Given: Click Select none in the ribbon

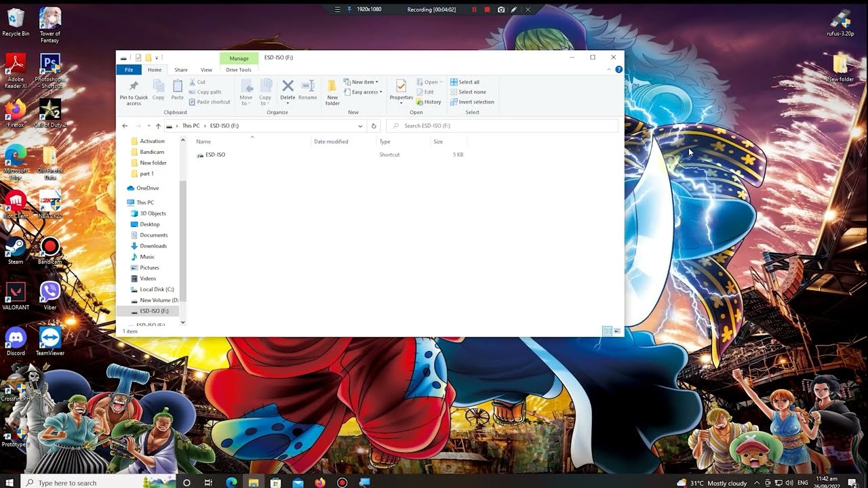Looking at the screenshot, I should (468, 92).
